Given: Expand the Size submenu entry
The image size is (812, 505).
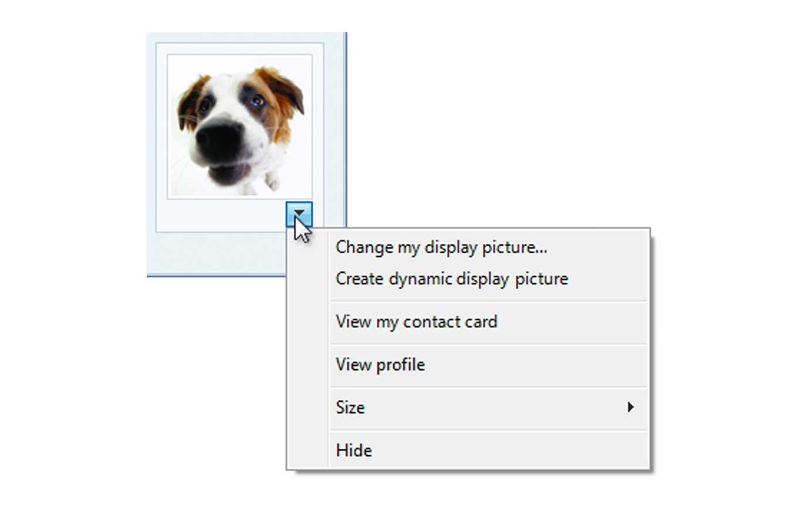Looking at the screenshot, I should click(350, 408).
